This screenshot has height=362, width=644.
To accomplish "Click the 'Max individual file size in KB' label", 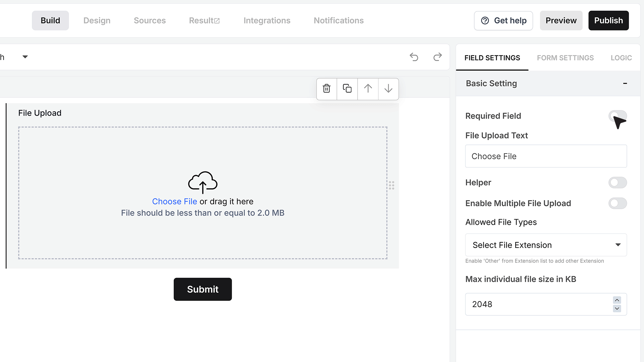I will click(521, 279).
